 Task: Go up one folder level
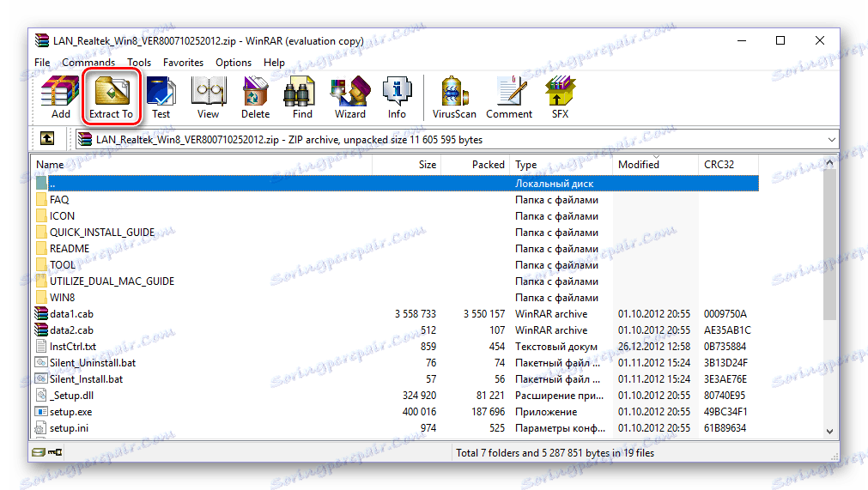[x=47, y=139]
